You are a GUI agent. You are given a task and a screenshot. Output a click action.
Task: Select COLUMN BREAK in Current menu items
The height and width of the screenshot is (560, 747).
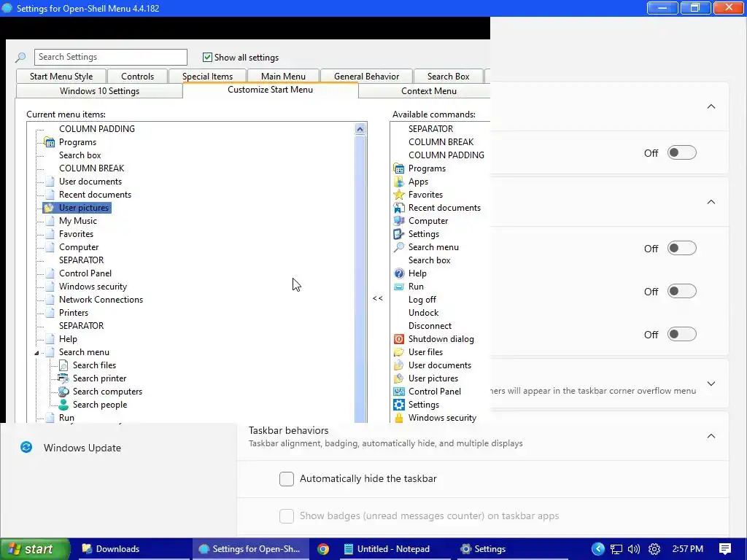(x=91, y=168)
